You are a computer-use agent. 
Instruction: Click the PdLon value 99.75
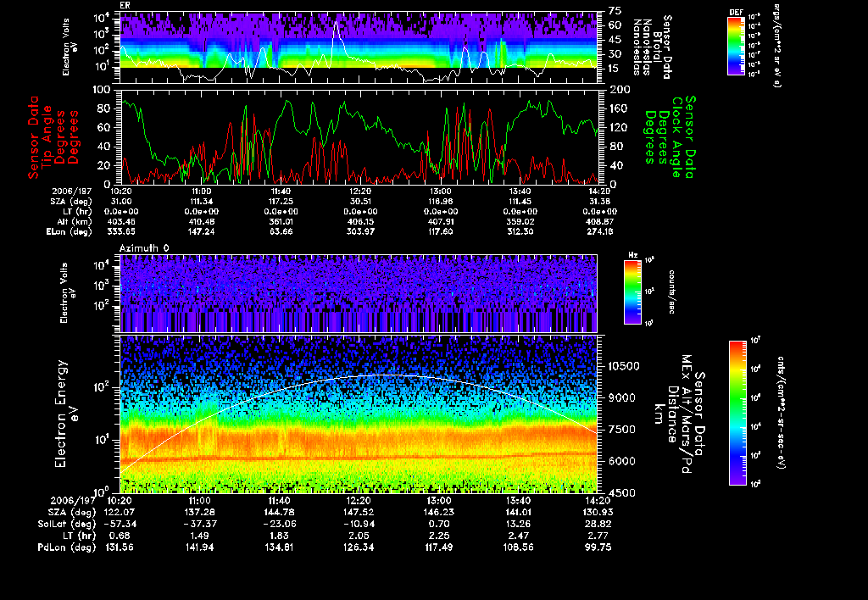coord(598,547)
